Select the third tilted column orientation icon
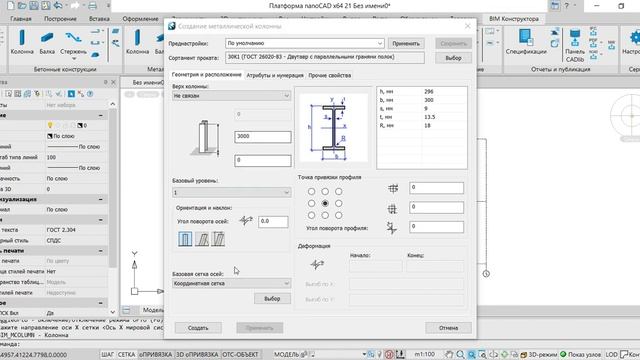 click(218, 239)
